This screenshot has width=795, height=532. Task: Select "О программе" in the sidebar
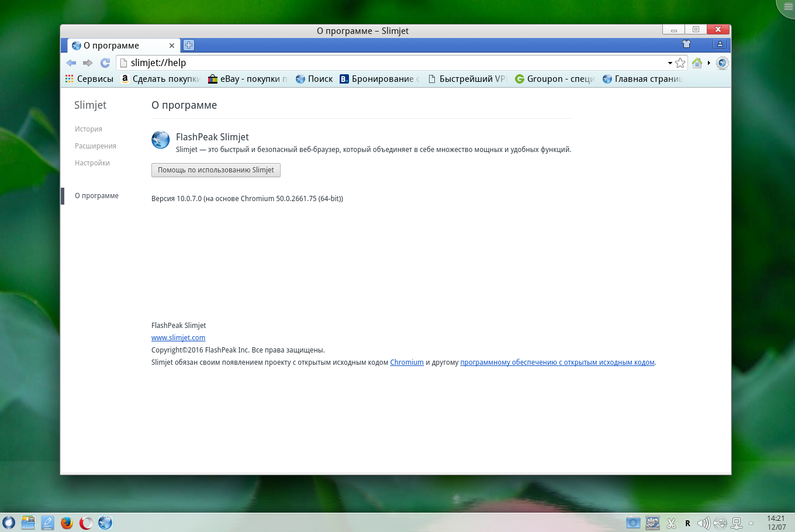tap(96, 196)
